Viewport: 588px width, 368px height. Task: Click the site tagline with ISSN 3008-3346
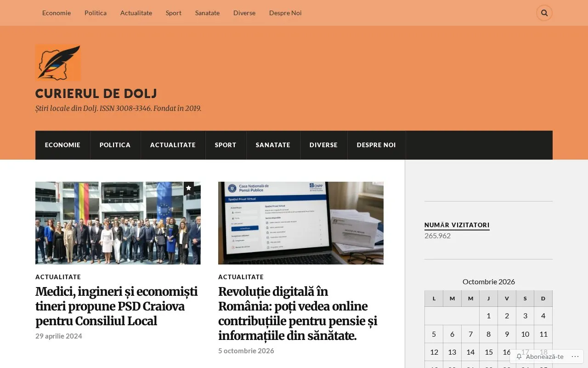118,109
